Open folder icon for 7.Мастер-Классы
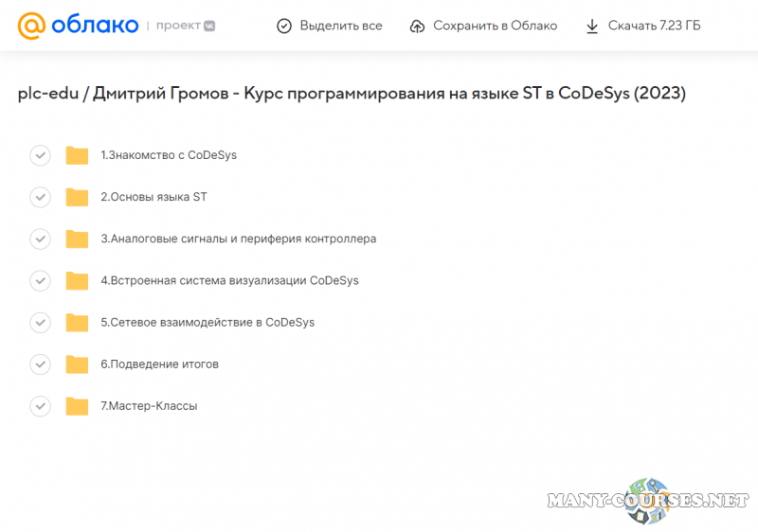Screen dimensions: 758x532 pos(77,406)
